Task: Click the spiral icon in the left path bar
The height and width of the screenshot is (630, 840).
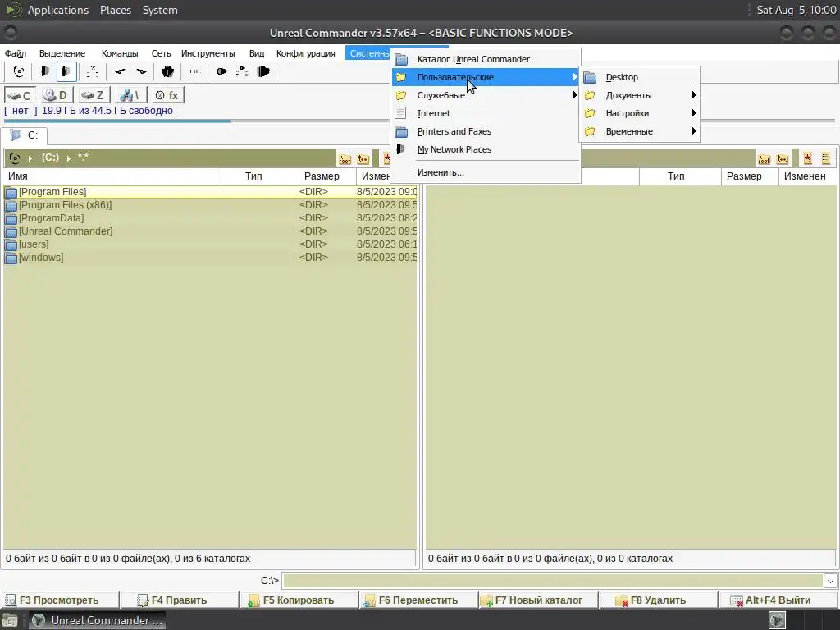Action: point(15,158)
